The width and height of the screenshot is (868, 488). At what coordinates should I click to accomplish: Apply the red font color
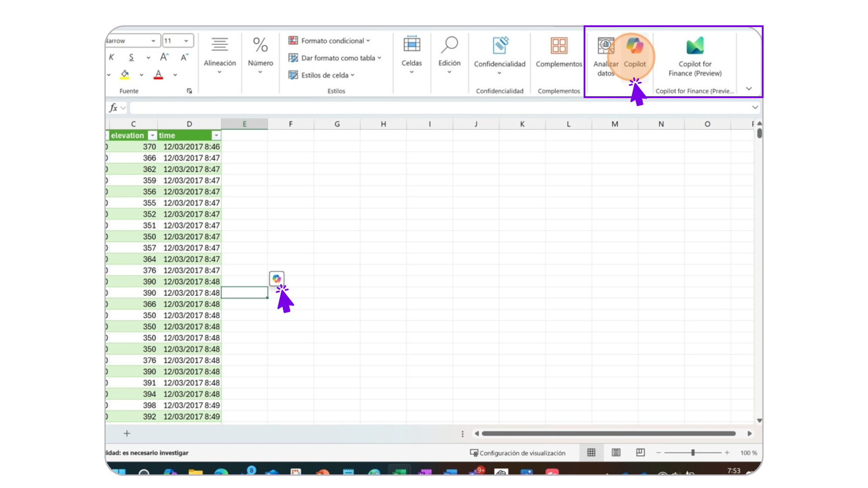point(158,75)
